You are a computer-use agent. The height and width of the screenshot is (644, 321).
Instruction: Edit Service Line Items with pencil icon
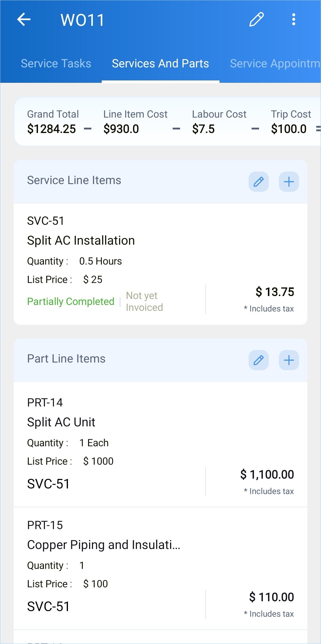pyautogui.click(x=258, y=182)
